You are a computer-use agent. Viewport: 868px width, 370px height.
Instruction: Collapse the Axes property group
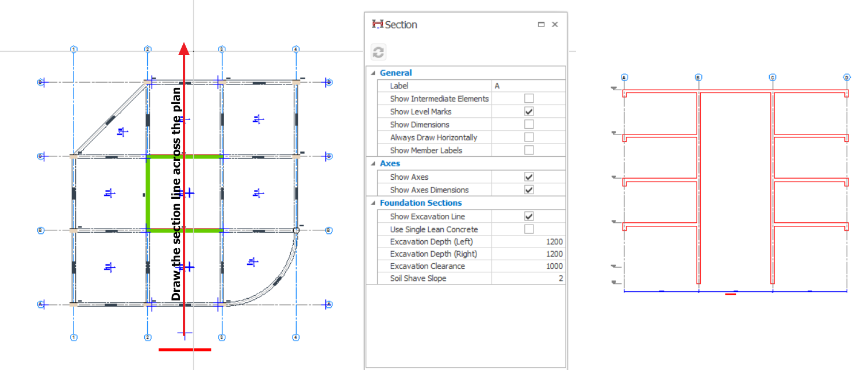372,164
